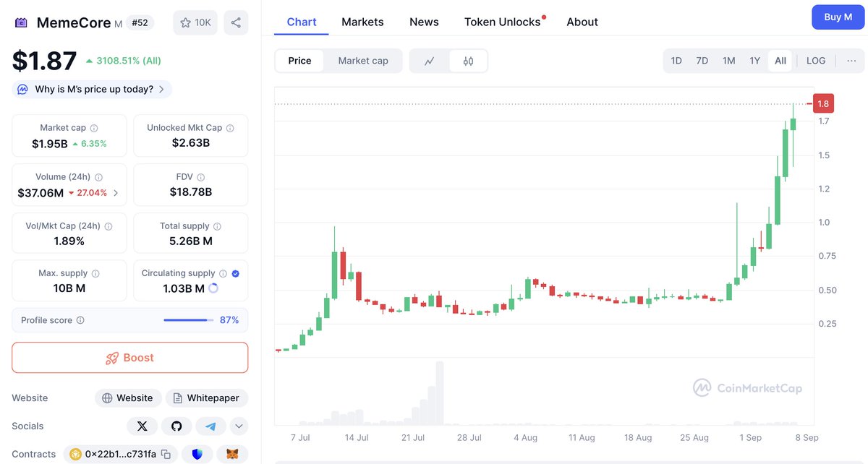The width and height of the screenshot is (868, 464).
Task: Click the #52 rank badge
Action: click(140, 23)
